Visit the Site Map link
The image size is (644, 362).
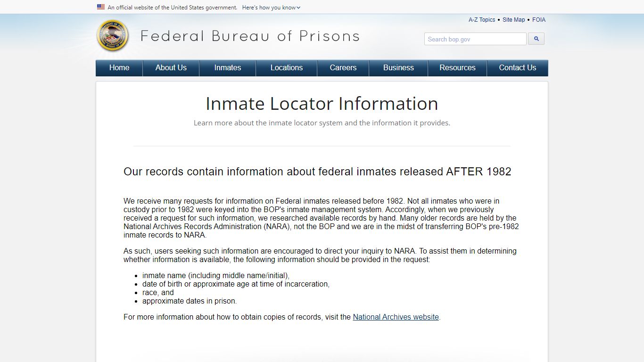(x=513, y=20)
